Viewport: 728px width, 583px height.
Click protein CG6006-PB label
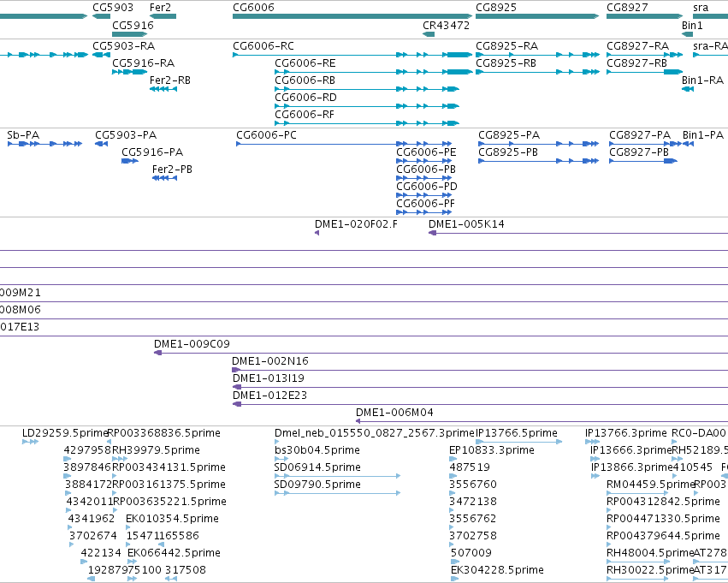coord(426,170)
